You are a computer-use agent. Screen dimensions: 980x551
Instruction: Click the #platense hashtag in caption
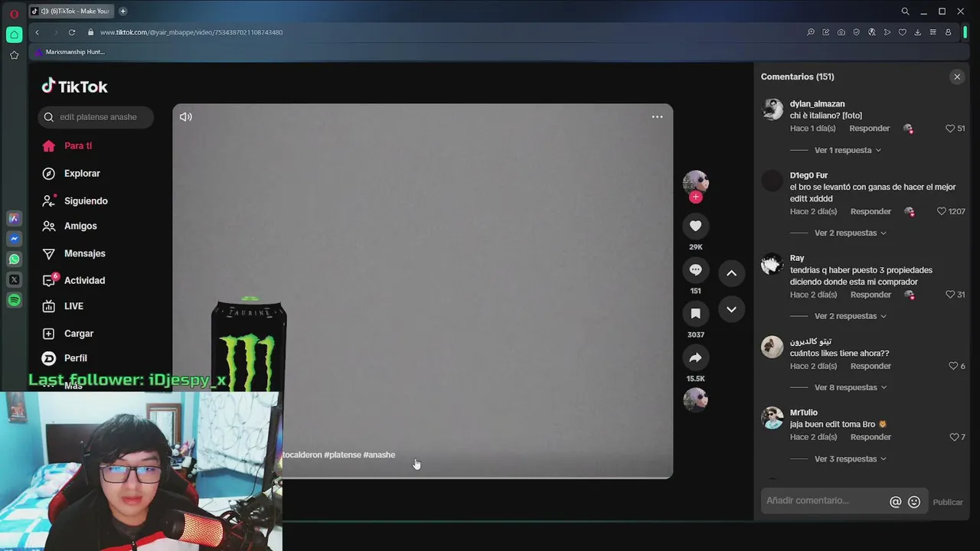342,455
